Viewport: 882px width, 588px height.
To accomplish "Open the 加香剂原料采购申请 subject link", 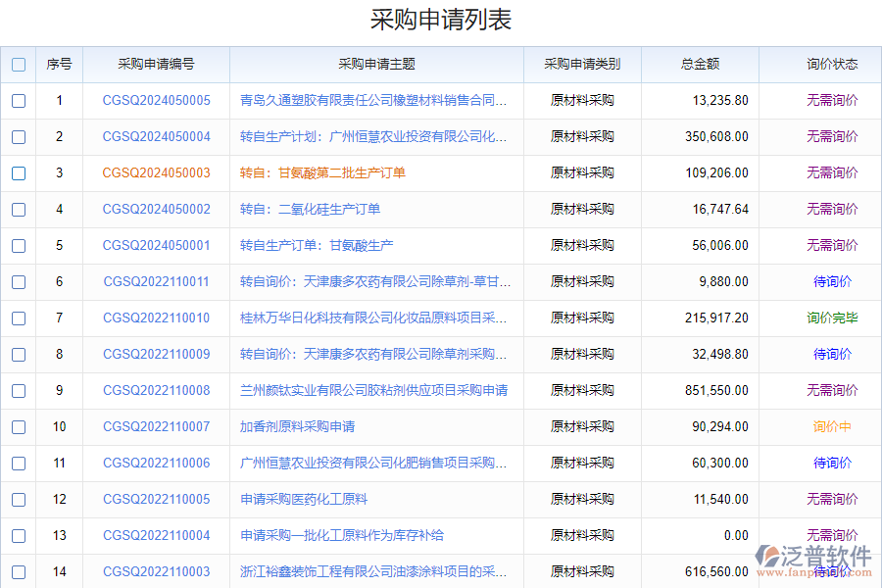I will click(298, 427).
